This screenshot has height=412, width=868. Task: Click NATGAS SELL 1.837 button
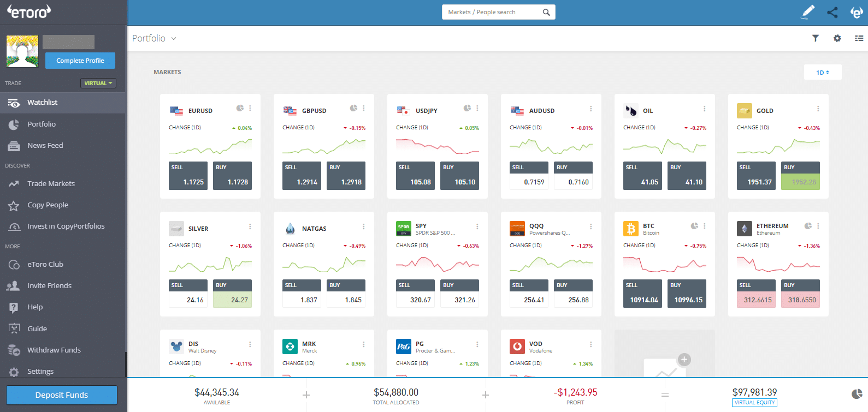(x=302, y=294)
